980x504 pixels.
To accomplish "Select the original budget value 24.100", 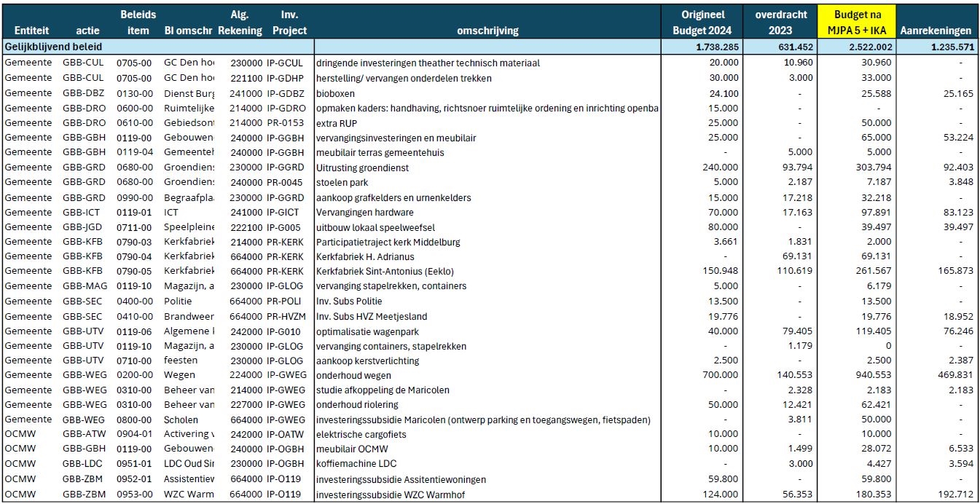I will (x=724, y=93).
